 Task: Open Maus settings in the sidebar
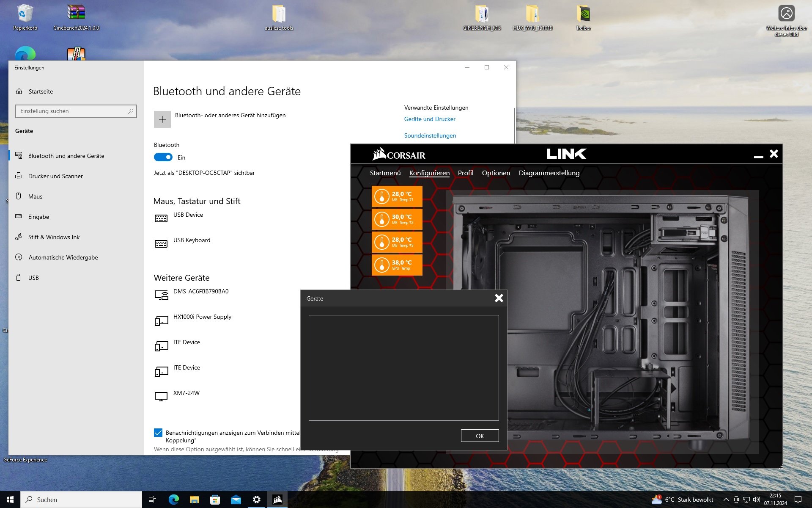pyautogui.click(x=76, y=196)
